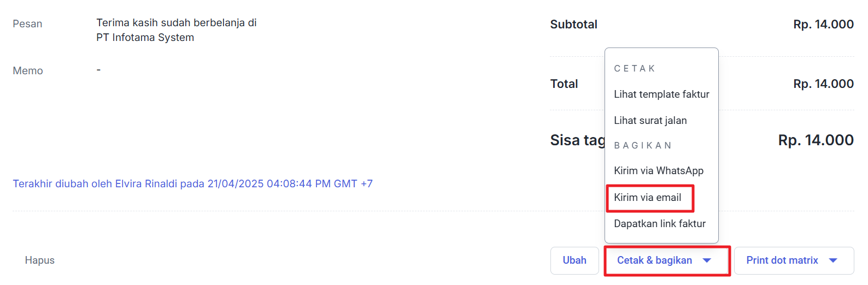Select Dapatkan link faktur menu item
The image size is (868, 285).
pos(660,224)
